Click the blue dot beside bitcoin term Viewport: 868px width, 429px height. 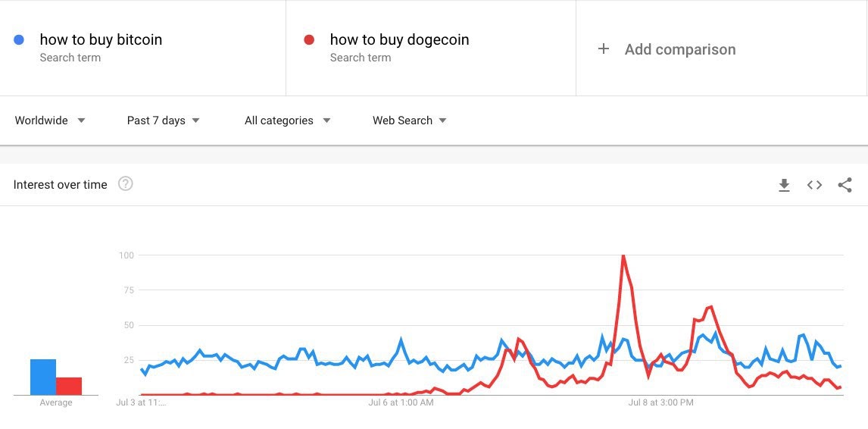[x=20, y=39]
